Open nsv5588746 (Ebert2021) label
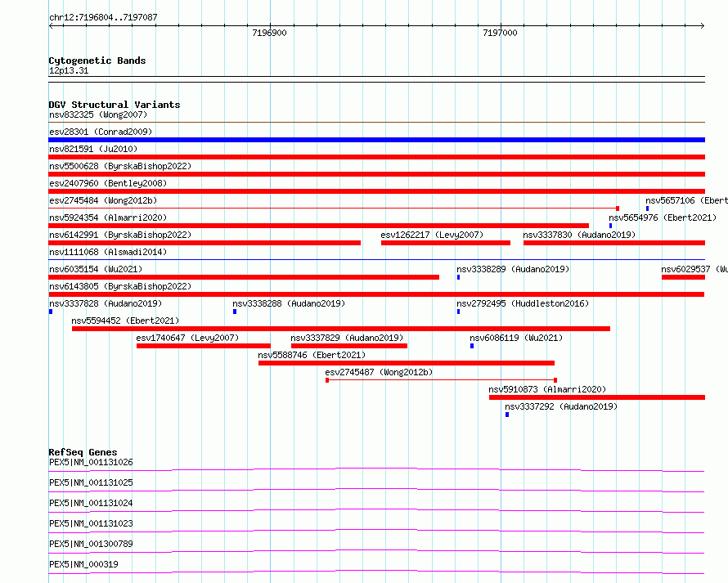This screenshot has width=728, height=583. (312, 355)
